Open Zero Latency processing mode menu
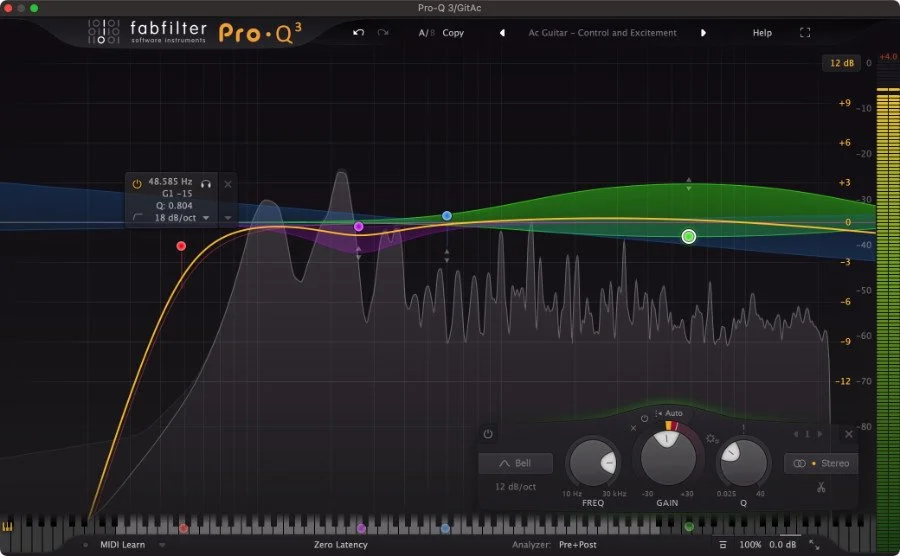The image size is (900, 556). click(x=340, y=545)
